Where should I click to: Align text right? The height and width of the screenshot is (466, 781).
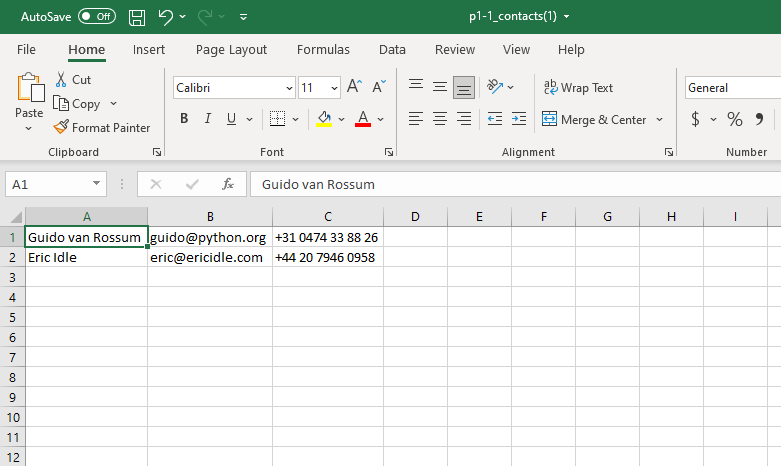coord(464,119)
